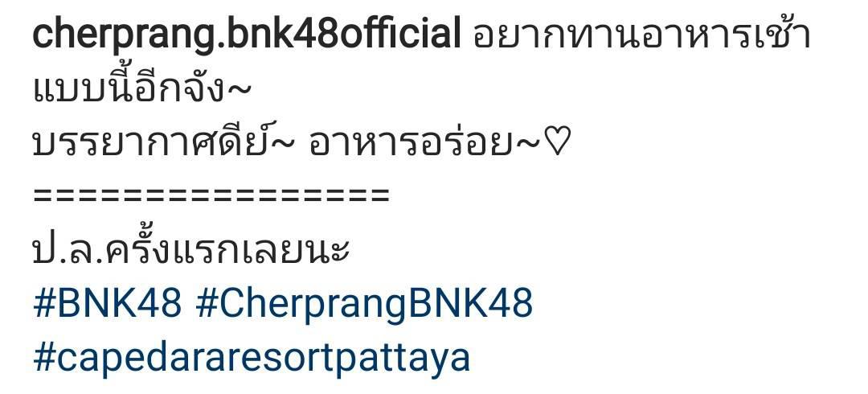Screen dimensions: 868x394
Task: Open the cherprang.bnk48official profile username
Action: (247, 36)
